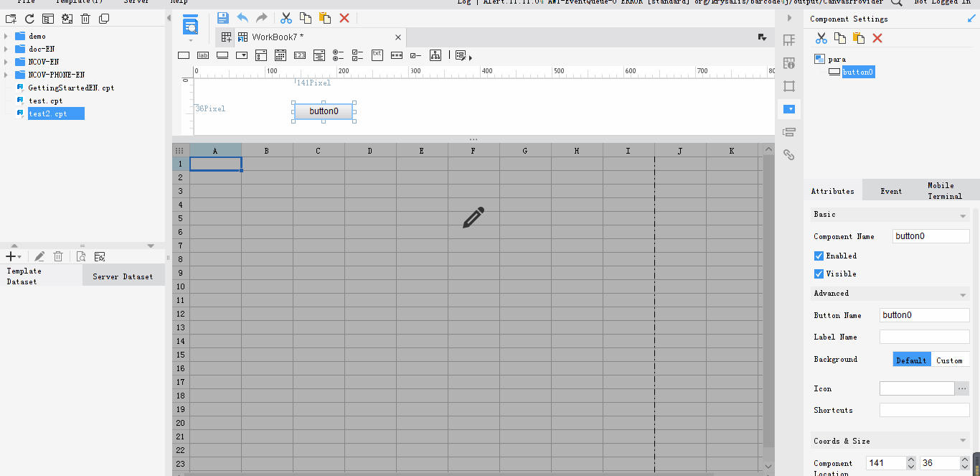This screenshot has width=980, height=476.
Task: Switch to Template Dataset tab
Action: (x=41, y=276)
